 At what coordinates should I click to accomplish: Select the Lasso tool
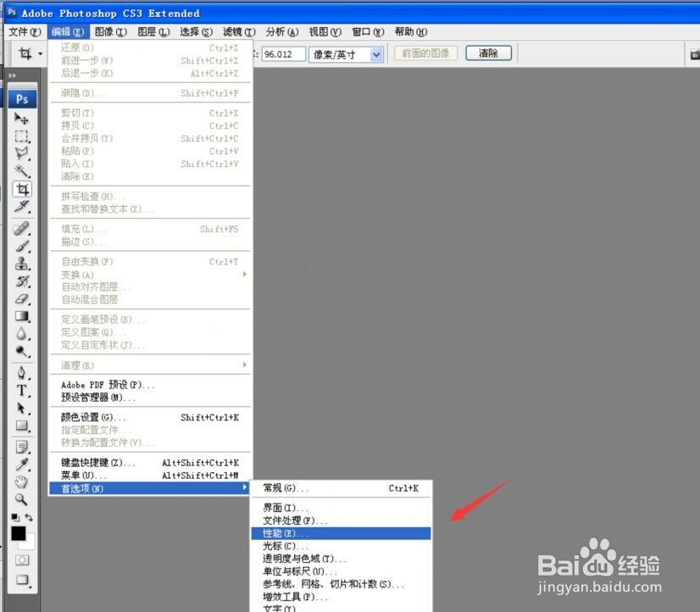click(x=21, y=153)
